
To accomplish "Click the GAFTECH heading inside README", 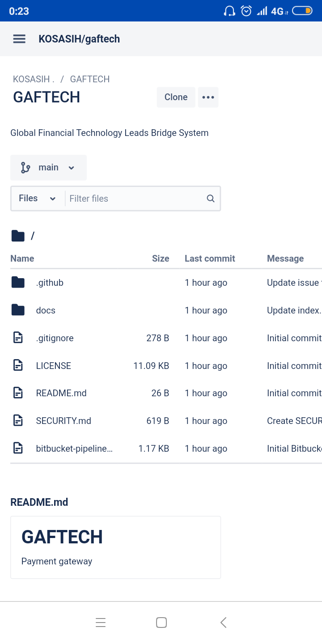I will pos(62,537).
